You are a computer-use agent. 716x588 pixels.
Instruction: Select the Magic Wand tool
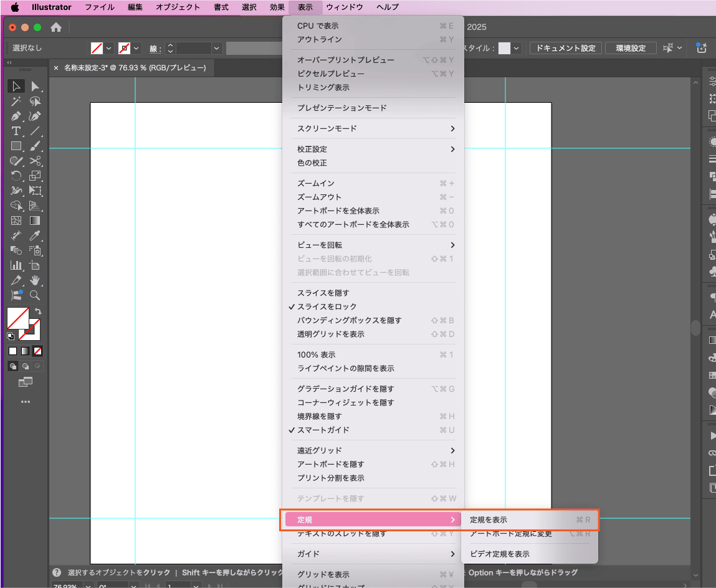(16, 102)
